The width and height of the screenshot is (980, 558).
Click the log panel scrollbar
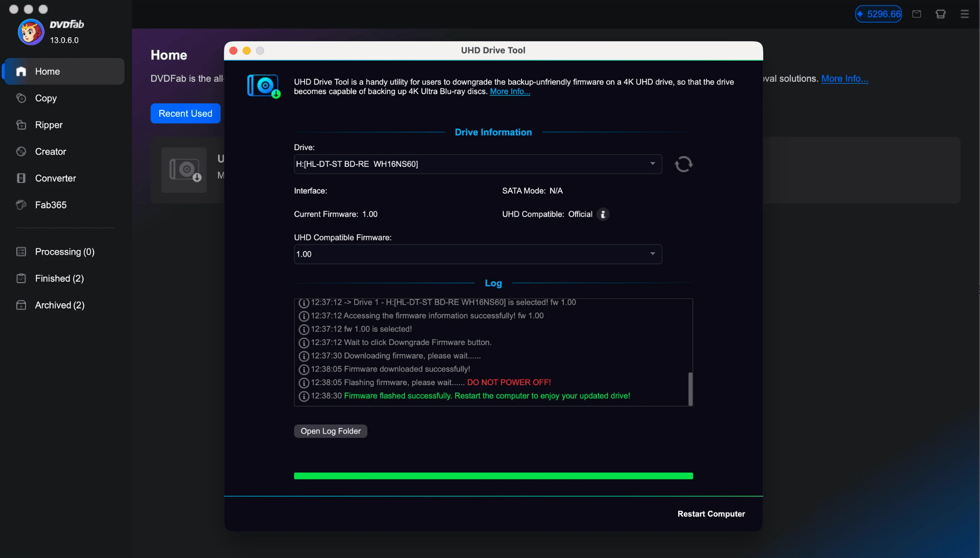pos(690,389)
